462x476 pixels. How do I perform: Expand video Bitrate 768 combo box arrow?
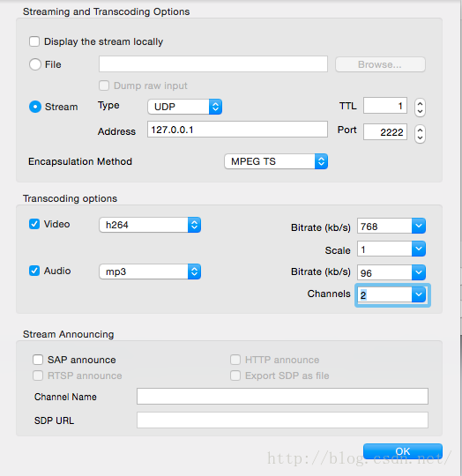pos(419,226)
